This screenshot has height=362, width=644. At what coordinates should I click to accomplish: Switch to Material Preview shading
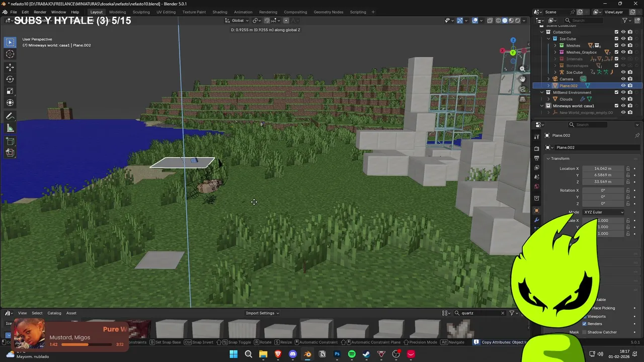pyautogui.click(x=511, y=21)
